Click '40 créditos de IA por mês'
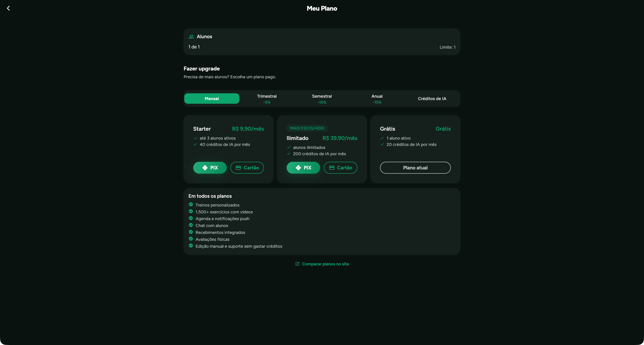Screen dimensions: 644x345 point(225,144)
